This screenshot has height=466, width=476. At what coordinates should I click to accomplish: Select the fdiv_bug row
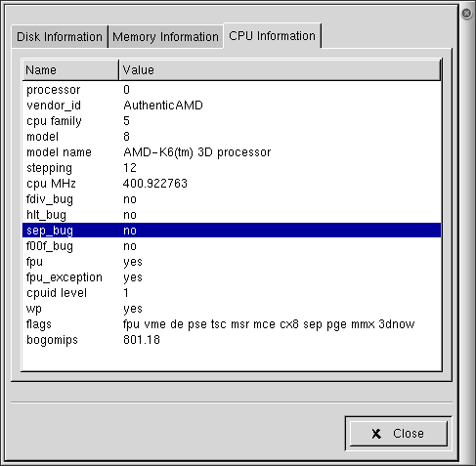tap(232, 199)
